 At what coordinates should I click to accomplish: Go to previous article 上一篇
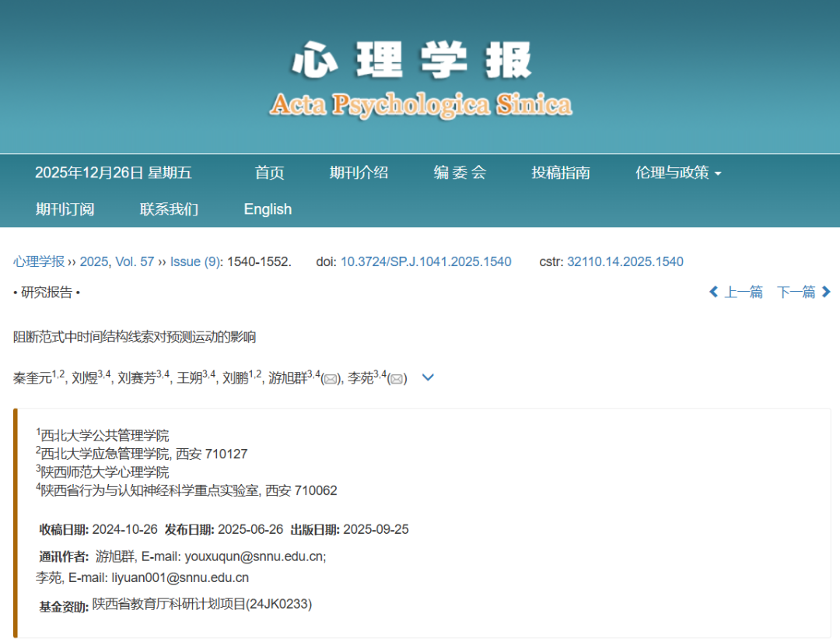[x=736, y=293]
